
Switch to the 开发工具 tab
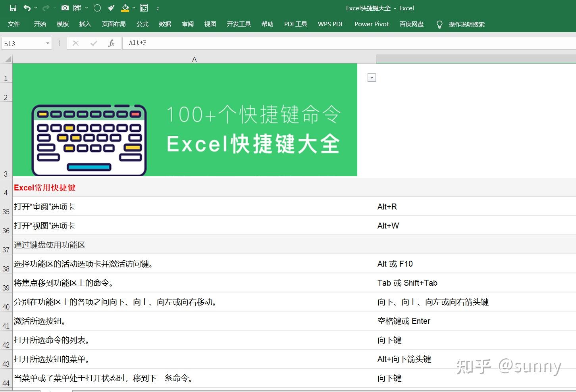239,24
